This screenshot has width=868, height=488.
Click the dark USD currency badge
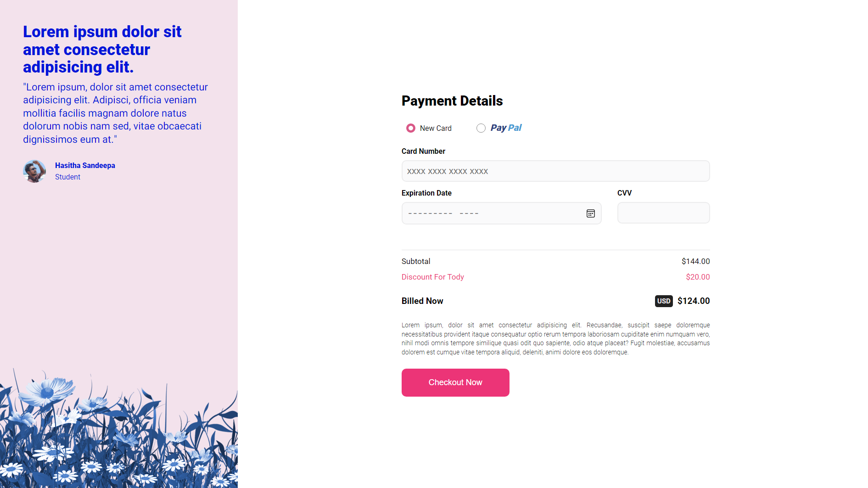(x=663, y=301)
